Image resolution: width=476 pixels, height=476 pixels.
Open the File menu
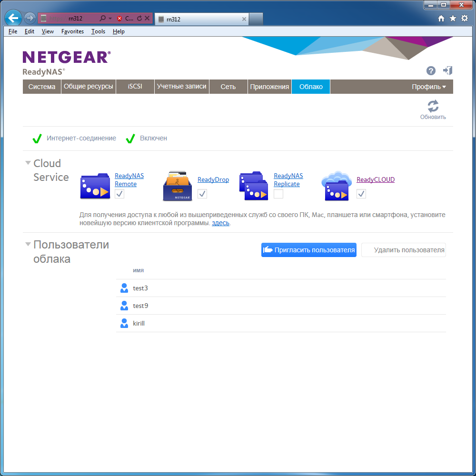[13, 31]
